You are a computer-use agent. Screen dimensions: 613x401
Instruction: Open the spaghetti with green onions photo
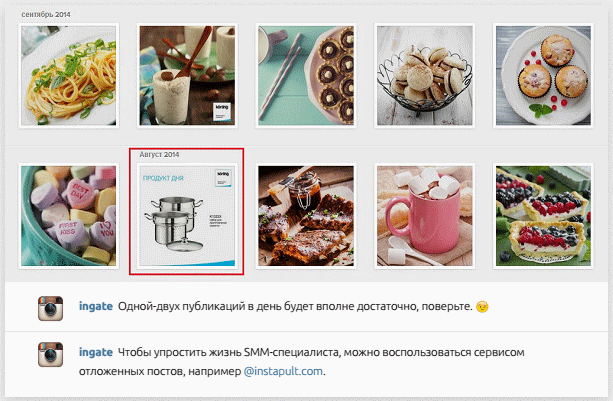(x=68, y=75)
